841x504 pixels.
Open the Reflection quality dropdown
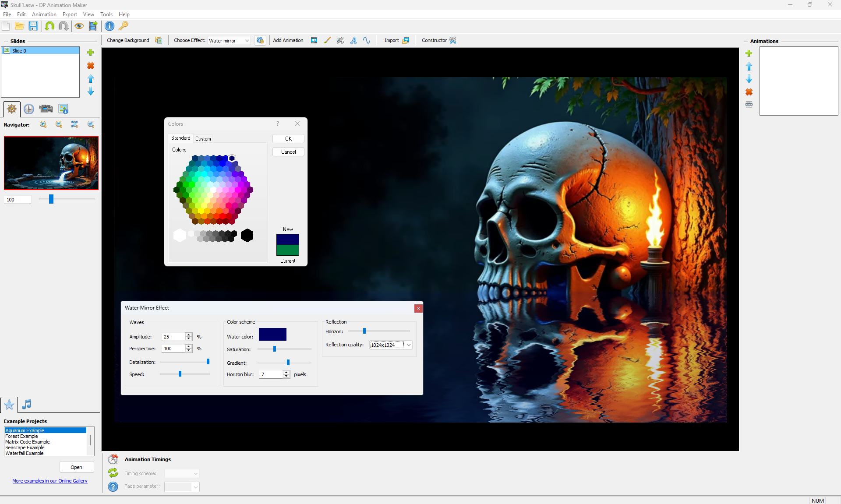pos(409,345)
